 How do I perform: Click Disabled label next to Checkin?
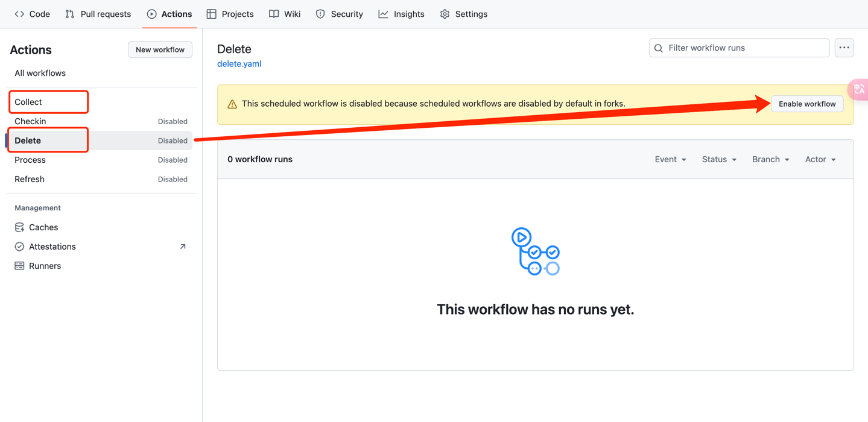[173, 121]
